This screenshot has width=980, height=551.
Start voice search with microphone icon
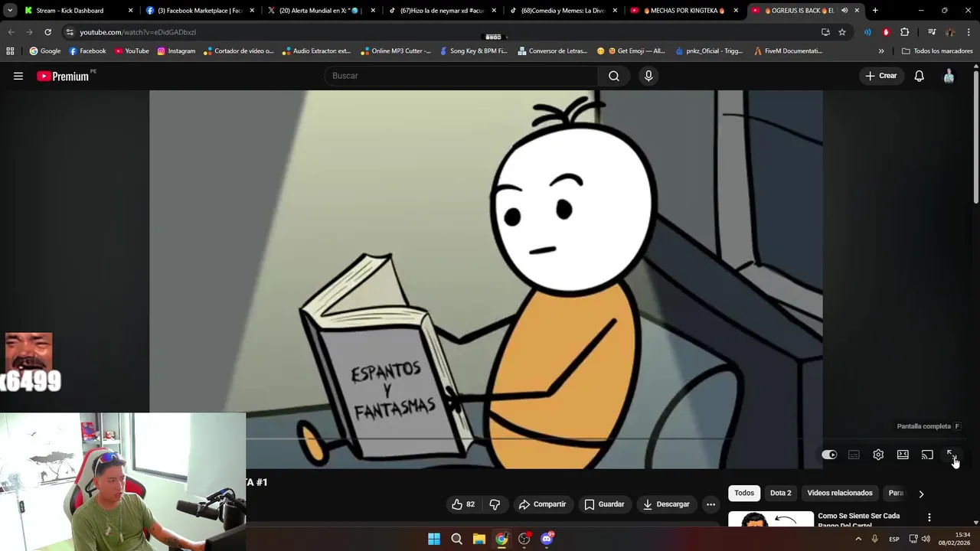click(x=648, y=76)
